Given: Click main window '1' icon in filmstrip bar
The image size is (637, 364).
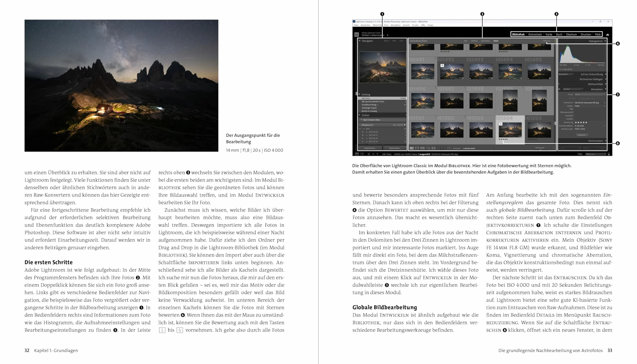Looking at the screenshot, I should tap(357, 154).
